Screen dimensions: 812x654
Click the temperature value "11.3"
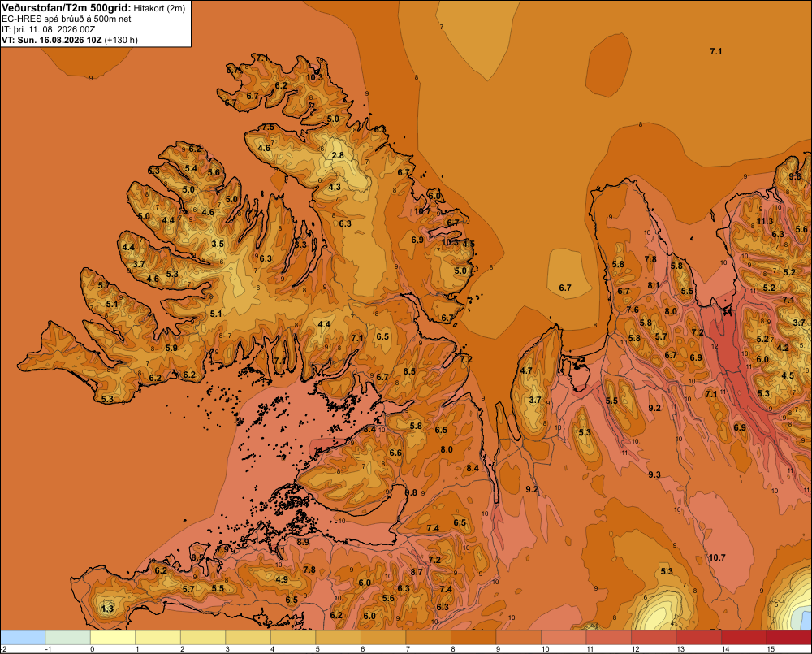pos(765,221)
